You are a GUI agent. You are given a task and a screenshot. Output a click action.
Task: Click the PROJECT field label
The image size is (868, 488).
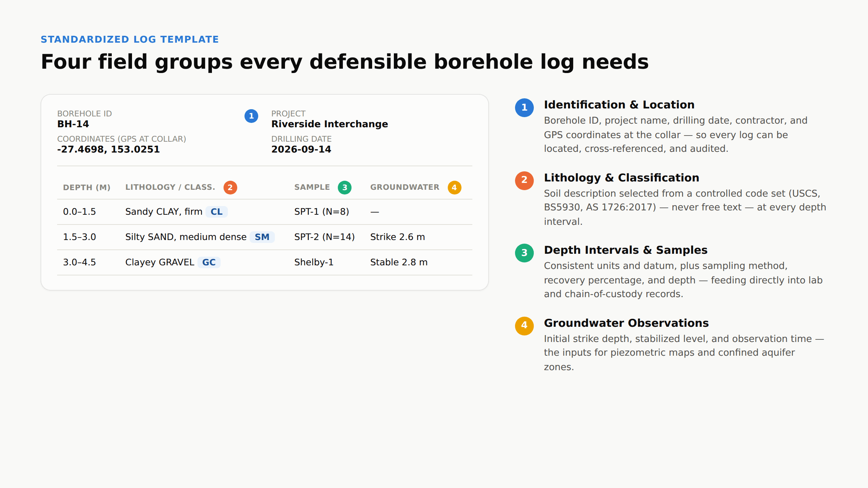pos(289,114)
